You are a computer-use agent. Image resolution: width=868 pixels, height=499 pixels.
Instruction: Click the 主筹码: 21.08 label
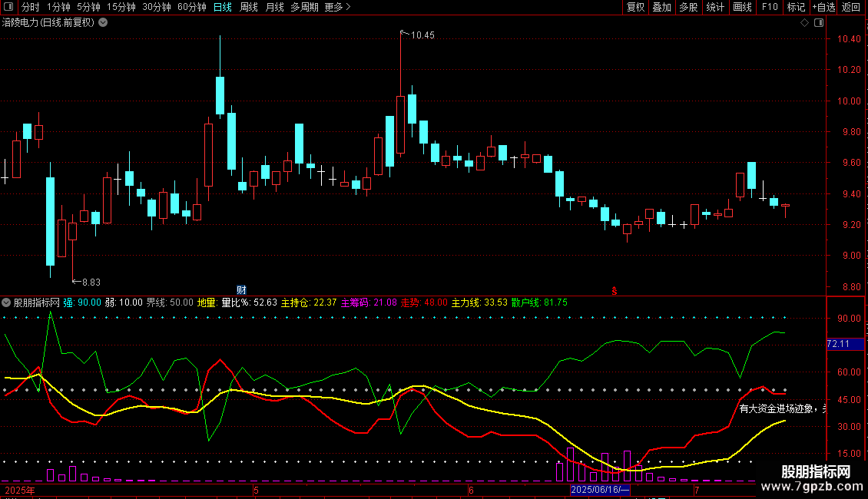tap(369, 302)
